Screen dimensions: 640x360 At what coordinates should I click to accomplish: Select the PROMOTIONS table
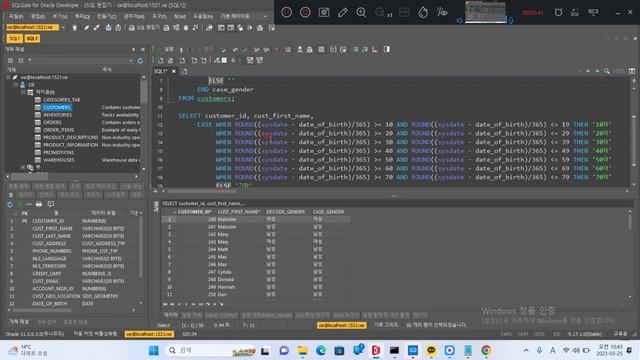59,152
